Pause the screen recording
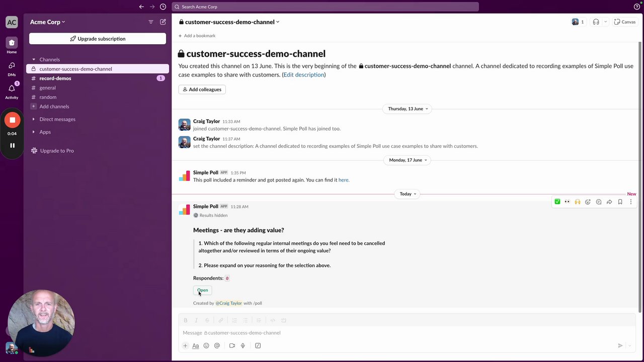Image resolution: width=644 pixels, height=362 pixels. coord(12,145)
